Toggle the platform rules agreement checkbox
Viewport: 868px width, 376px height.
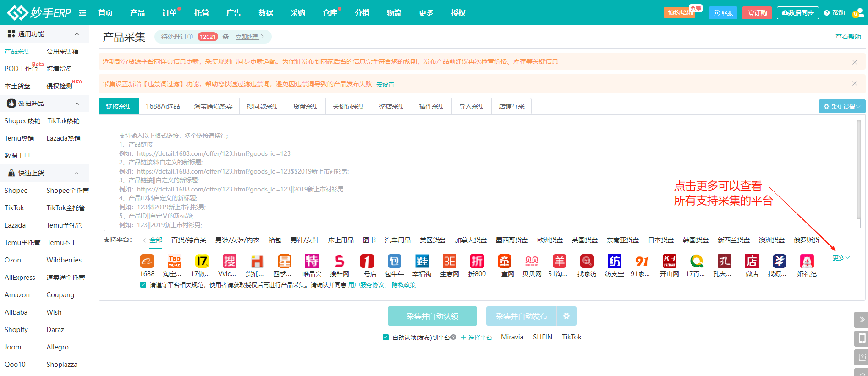143,285
